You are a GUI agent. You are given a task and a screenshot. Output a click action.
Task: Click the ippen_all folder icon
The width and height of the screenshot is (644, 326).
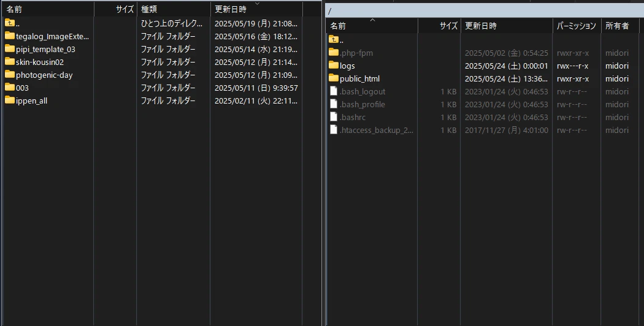point(10,100)
